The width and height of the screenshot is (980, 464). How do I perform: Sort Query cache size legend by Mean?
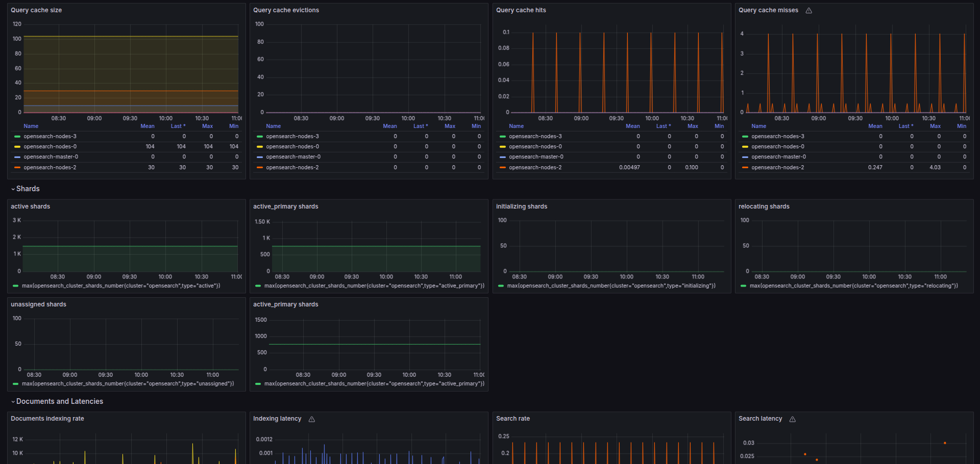coord(147,126)
